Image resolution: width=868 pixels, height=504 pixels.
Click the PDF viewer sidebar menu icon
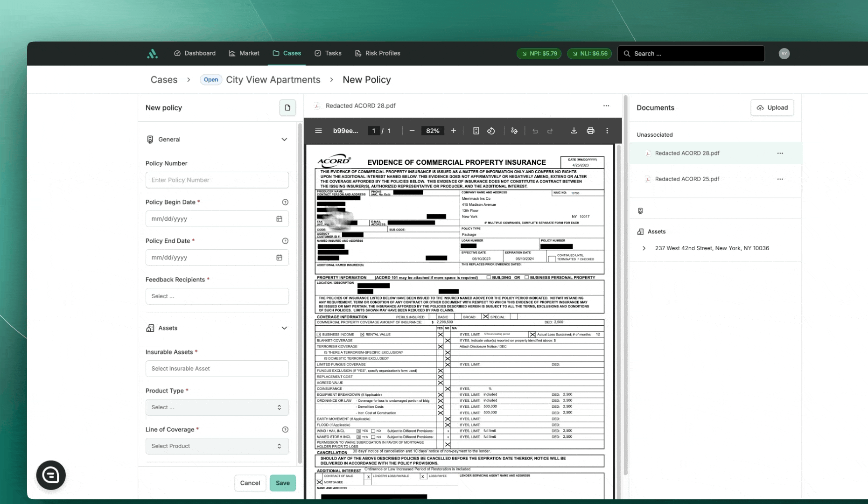(x=318, y=131)
